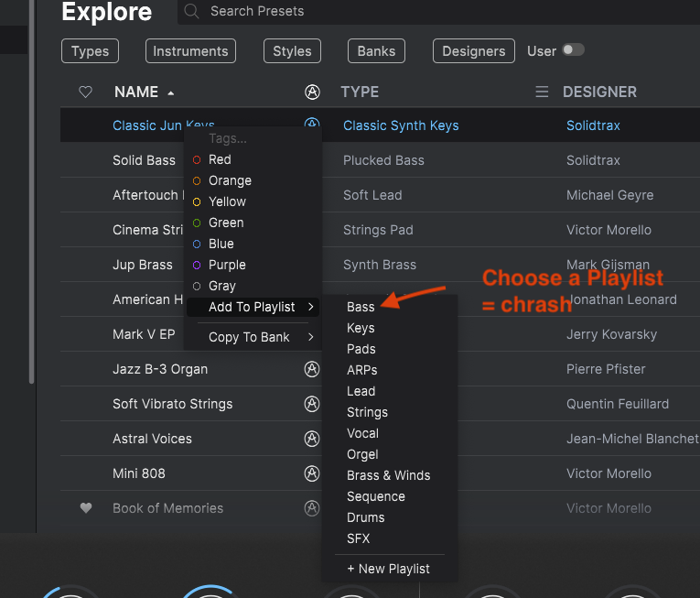Image resolution: width=700 pixels, height=598 pixels.
Task: Click the heart favorites column header icon
Action: pos(86,92)
